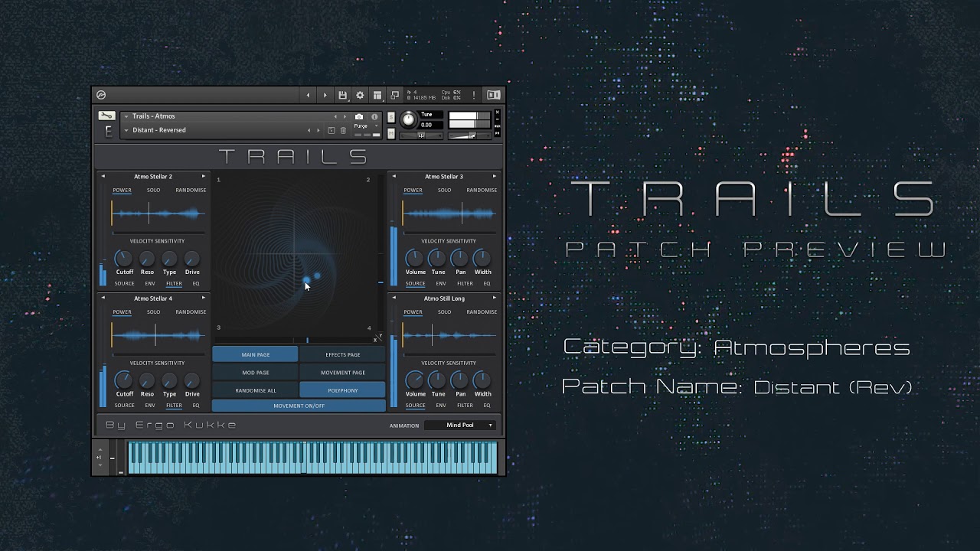Click RANDOMISE in Atmo Stellar 2
Screen dimensions: 980x551
click(191, 190)
